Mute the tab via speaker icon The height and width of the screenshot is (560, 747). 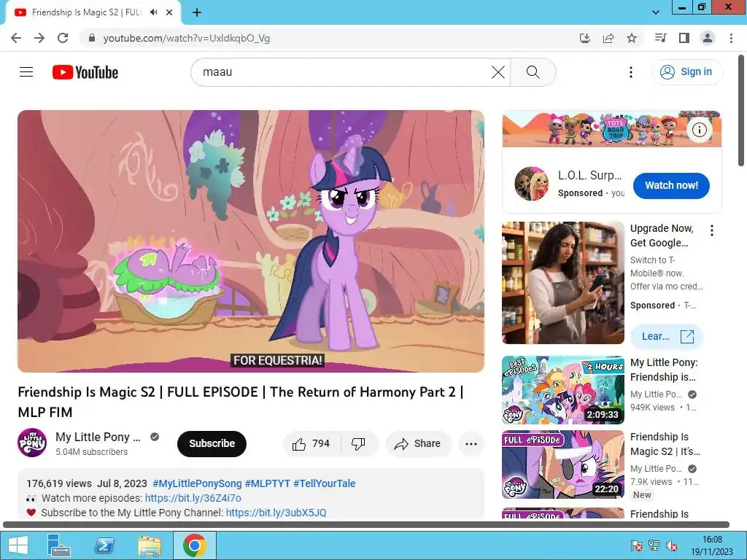153,12
